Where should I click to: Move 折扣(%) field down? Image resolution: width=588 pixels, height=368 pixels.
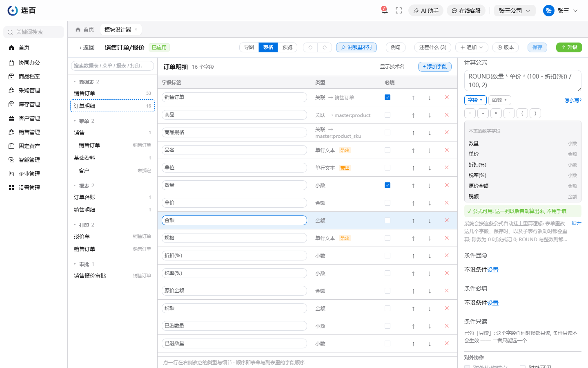coord(430,256)
